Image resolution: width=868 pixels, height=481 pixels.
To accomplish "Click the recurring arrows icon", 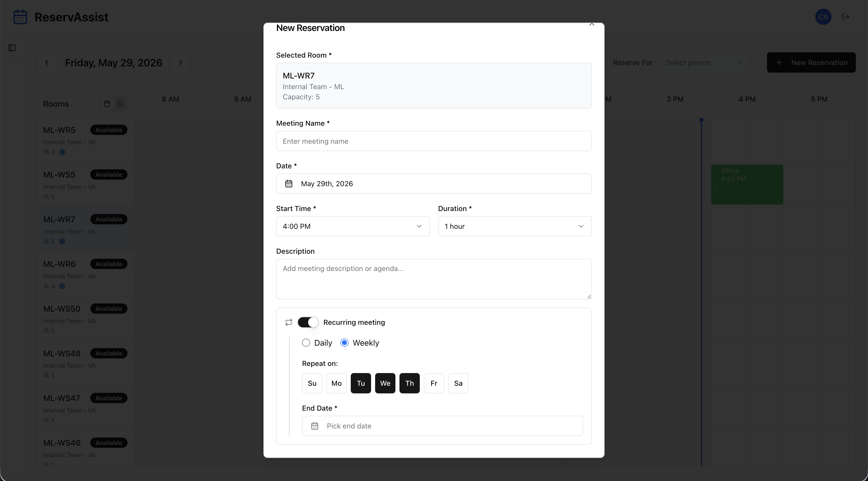I will [x=289, y=323].
